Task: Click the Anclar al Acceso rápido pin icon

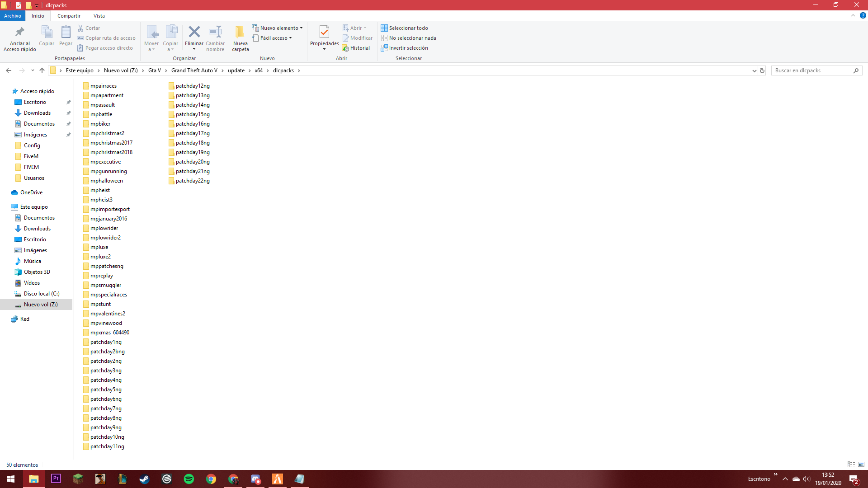Action: (x=19, y=32)
